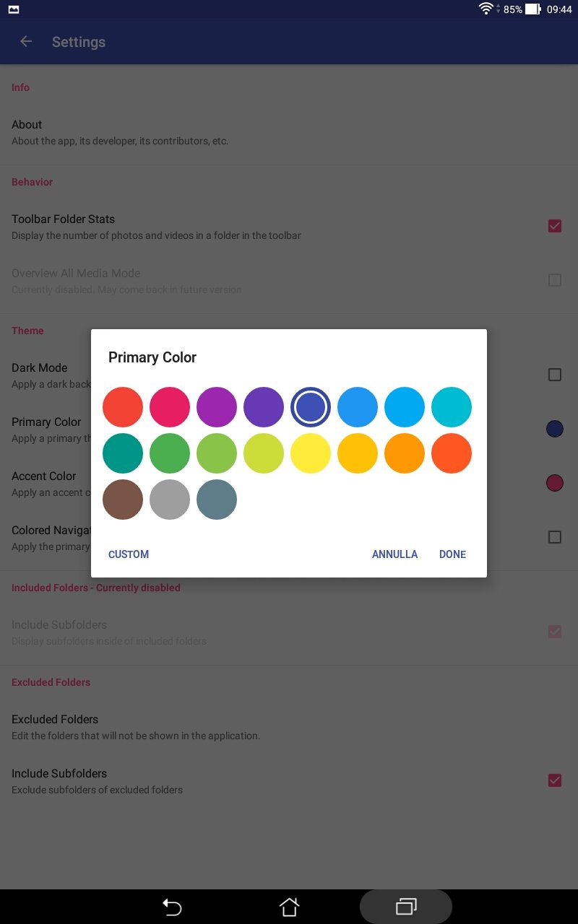Open the Excluded Folders setting

289,727
